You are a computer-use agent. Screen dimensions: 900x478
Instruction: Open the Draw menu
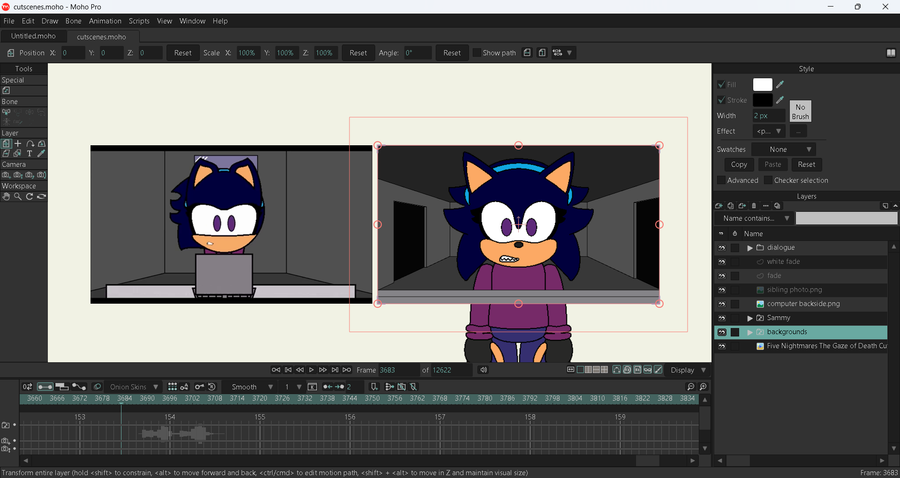(50, 21)
